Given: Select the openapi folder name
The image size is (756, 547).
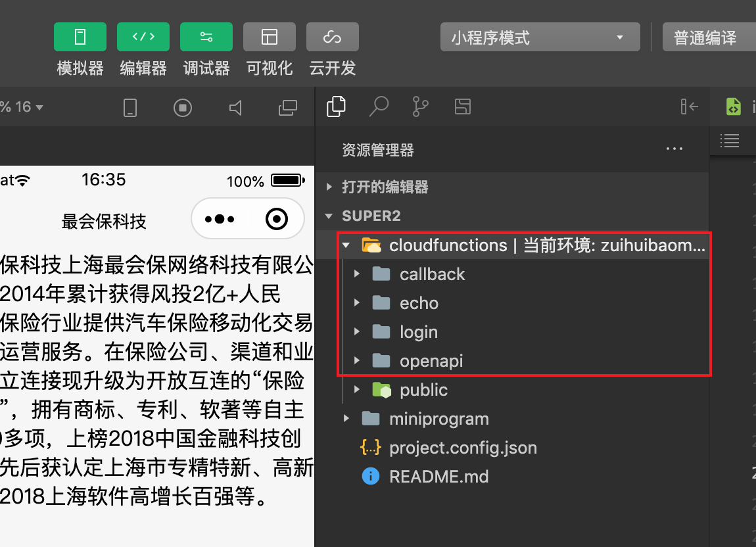Looking at the screenshot, I should [x=431, y=361].
